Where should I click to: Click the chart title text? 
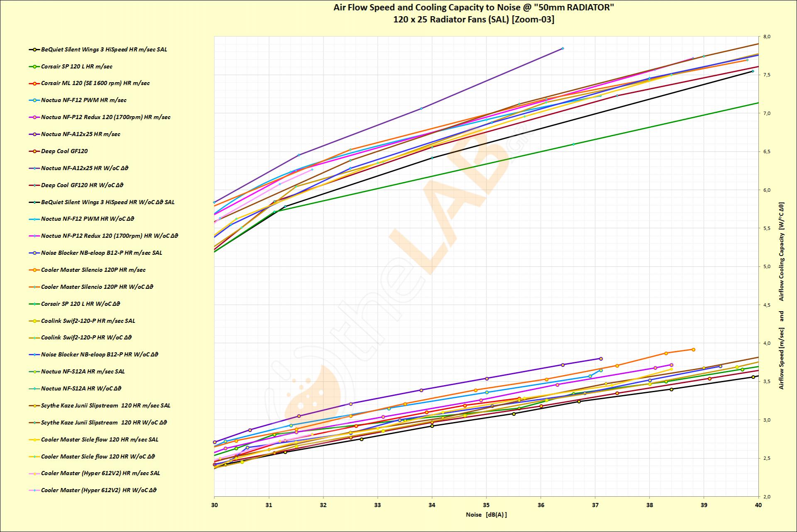click(473, 8)
